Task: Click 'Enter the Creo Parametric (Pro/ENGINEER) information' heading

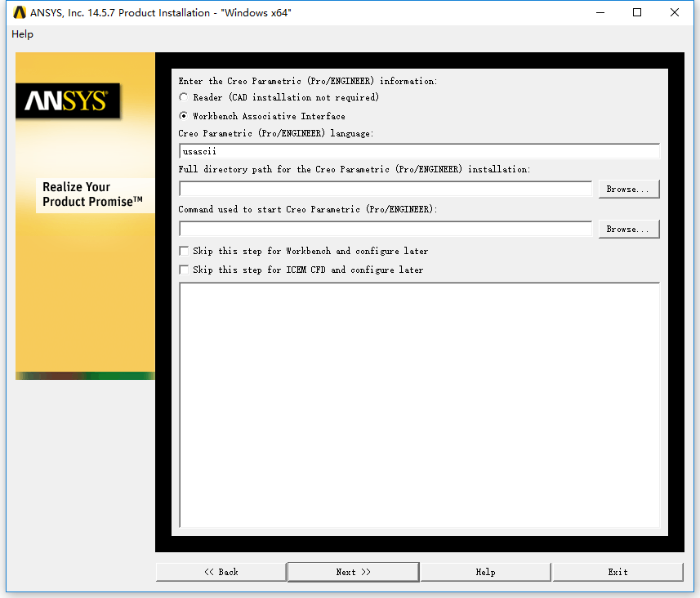Action: click(308, 81)
